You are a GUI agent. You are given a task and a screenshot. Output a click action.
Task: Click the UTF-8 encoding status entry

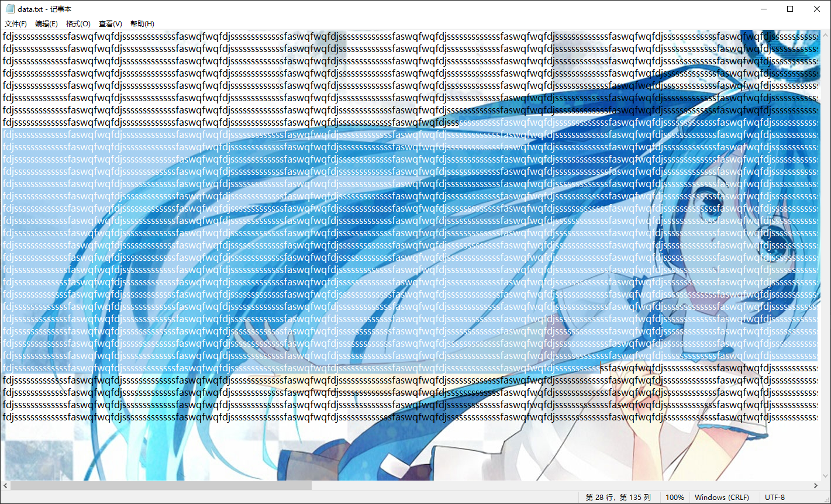point(775,498)
